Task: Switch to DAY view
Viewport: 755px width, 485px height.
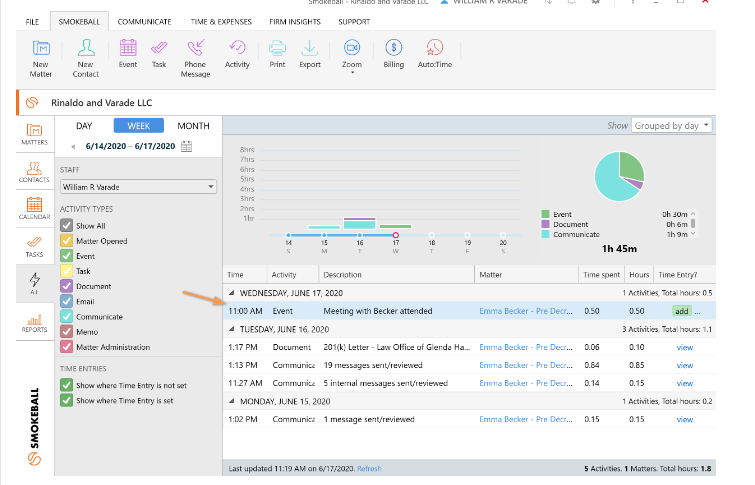Action: (84, 126)
